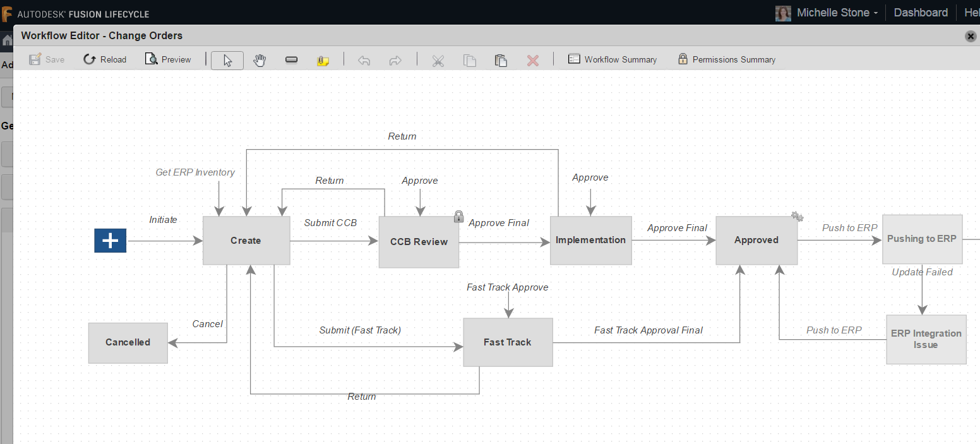Click the Copy icon in toolbar
Viewport: 980px width, 444px height.
469,59
